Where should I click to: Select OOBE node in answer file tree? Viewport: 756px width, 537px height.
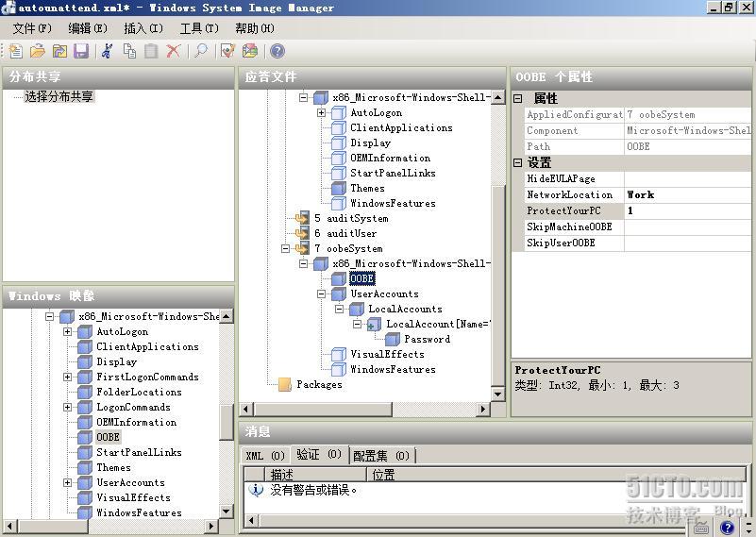tap(362, 278)
